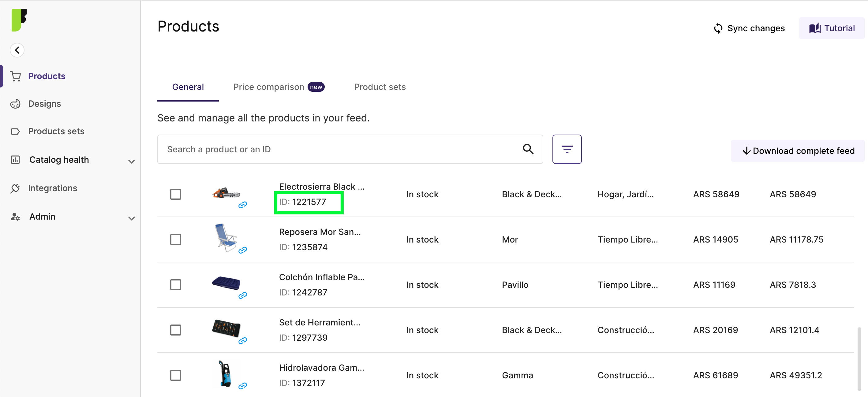Open the filter options button
The height and width of the screenshot is (397, 868).
pyautogui.click(x=567, y=149)
